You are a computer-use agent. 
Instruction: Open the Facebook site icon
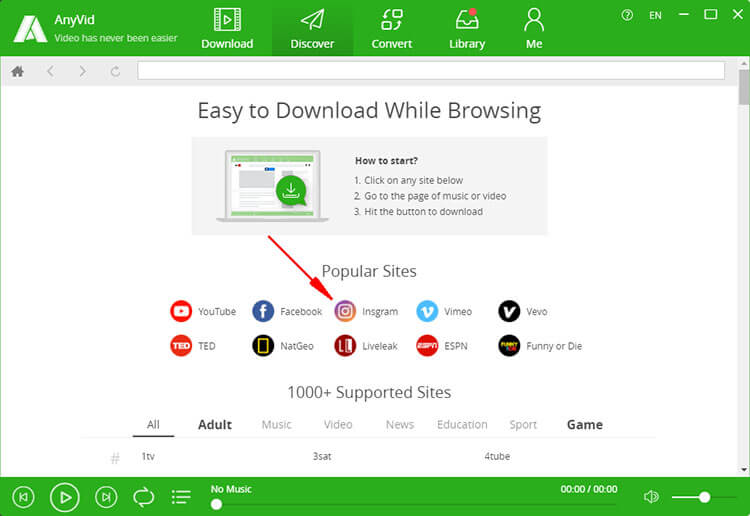263,311
